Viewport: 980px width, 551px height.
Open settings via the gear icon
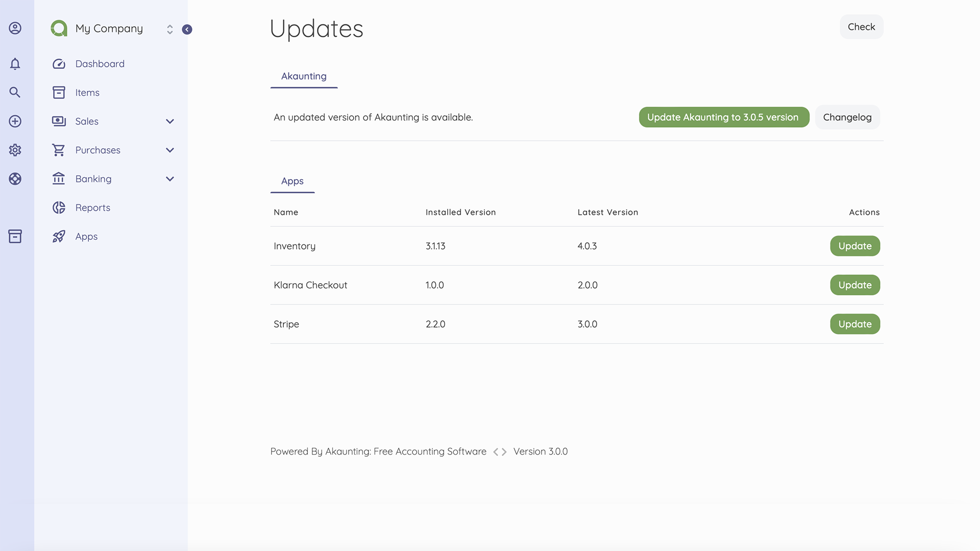tap(15, 150)
